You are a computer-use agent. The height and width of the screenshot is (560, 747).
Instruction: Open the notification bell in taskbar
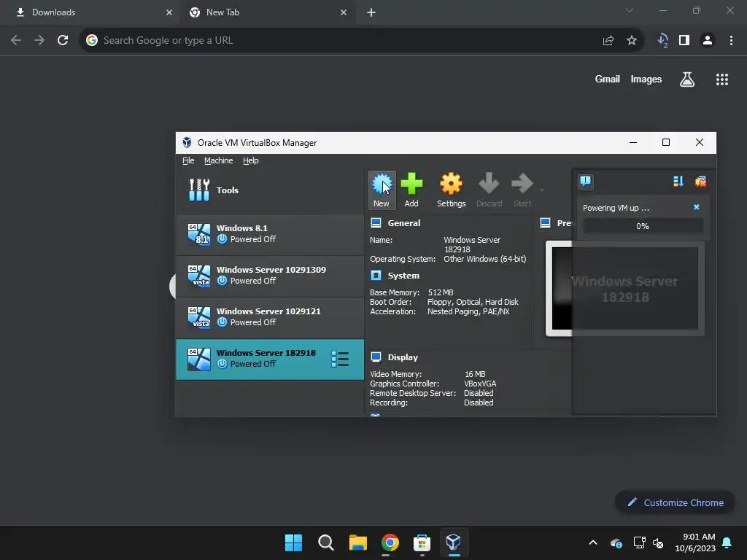click(x=727, y=542)
